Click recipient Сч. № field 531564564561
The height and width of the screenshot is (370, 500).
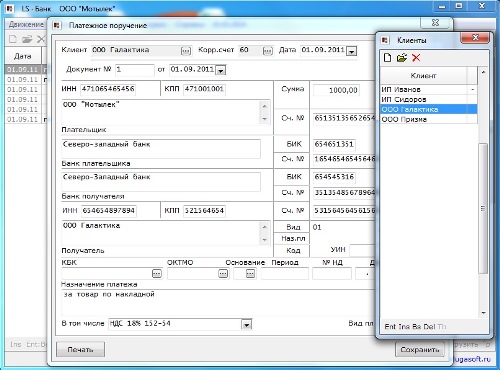[x=344, y=211]
